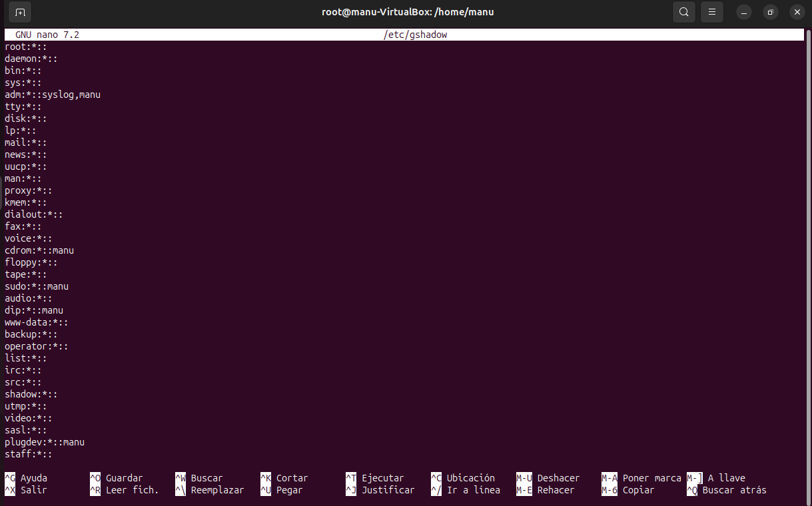Click the window title root@manu-VirtualBox

point(407,12)
